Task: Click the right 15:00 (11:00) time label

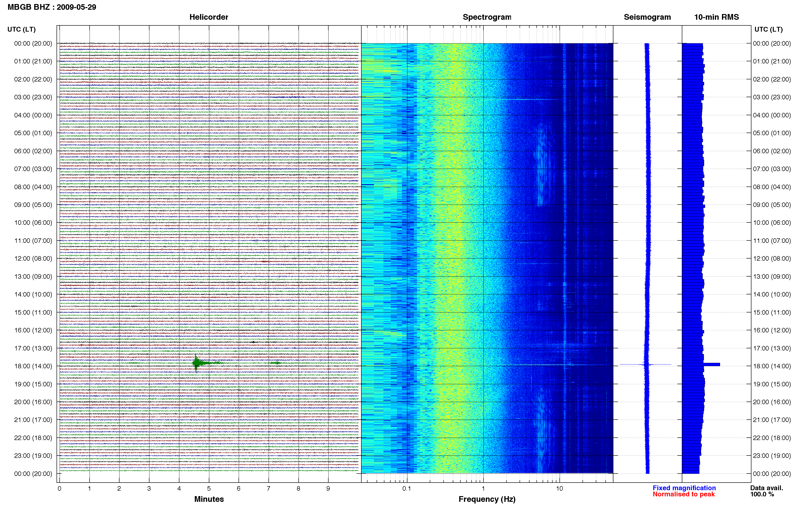Action: click(x=772, y=312)
